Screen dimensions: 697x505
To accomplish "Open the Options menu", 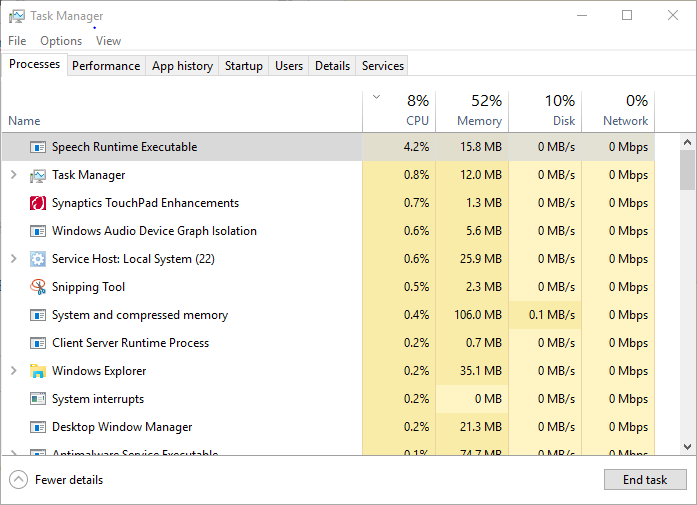I will tap(61, 41).
